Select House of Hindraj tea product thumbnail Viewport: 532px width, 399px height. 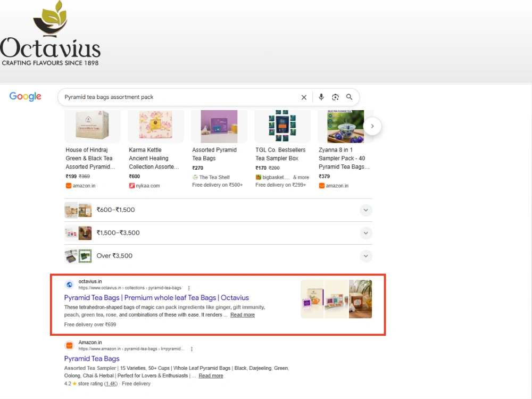click(x=92, y=126)
